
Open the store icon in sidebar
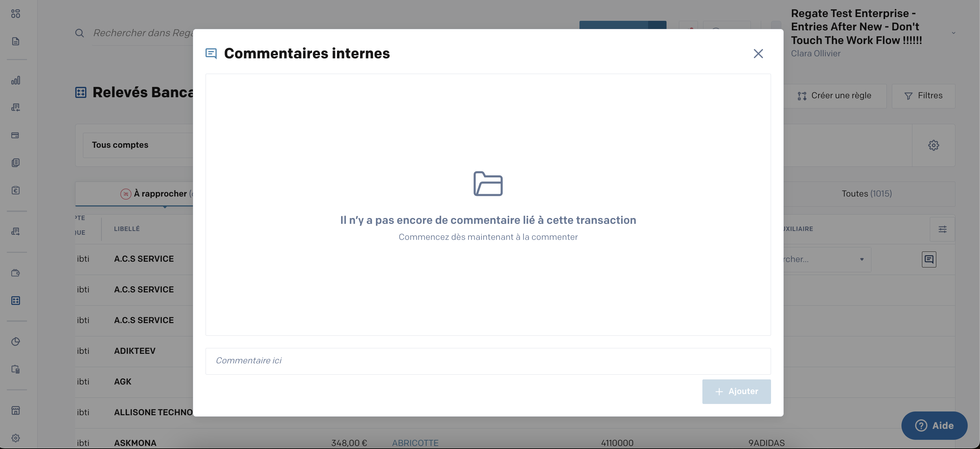16,410
